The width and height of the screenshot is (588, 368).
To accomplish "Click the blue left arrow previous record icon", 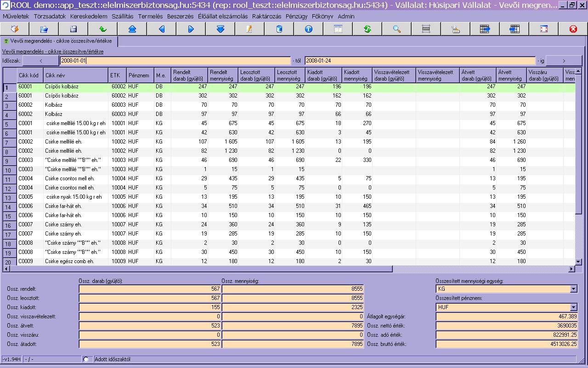I will (161, 29).
